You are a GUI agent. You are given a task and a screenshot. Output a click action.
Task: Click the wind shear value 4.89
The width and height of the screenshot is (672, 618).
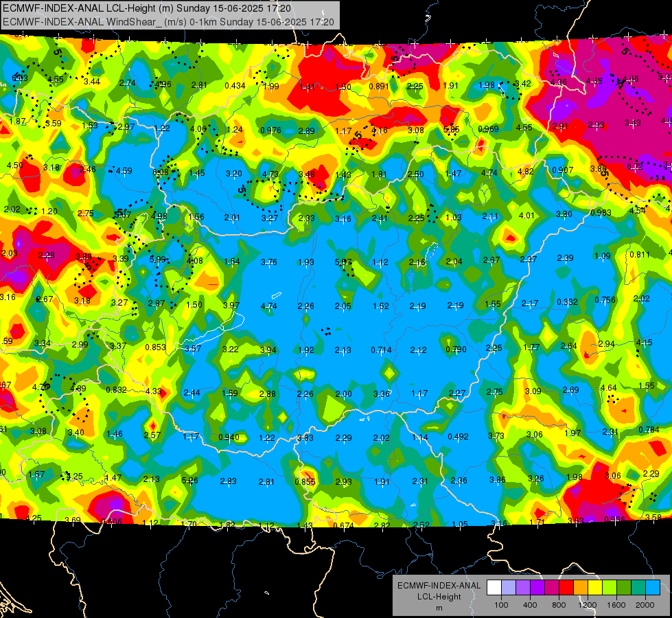point(78,389)
